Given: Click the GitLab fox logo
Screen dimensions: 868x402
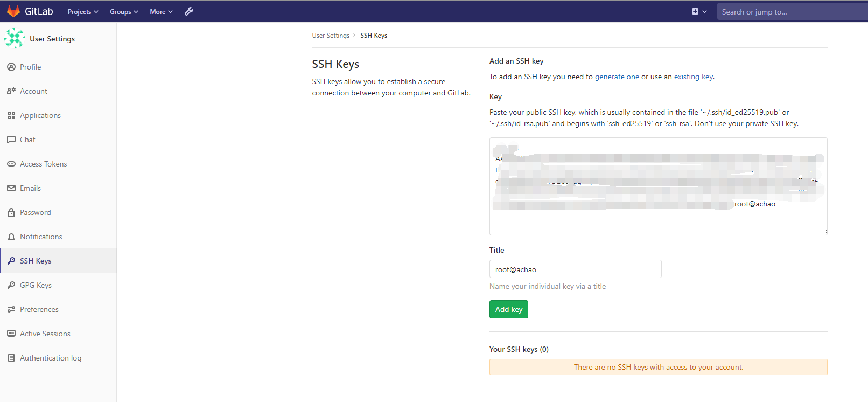Looking at the screenshot, I should pos(13,11).
